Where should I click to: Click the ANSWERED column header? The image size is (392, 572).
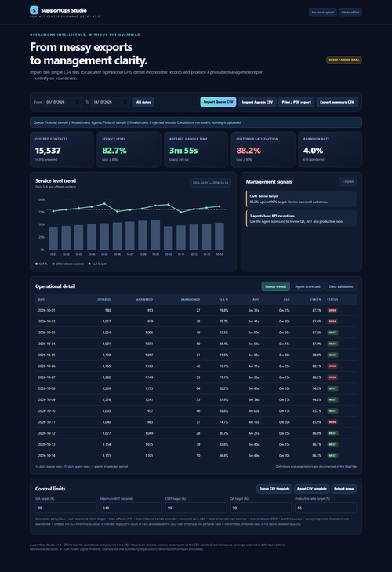click(144, 300)
